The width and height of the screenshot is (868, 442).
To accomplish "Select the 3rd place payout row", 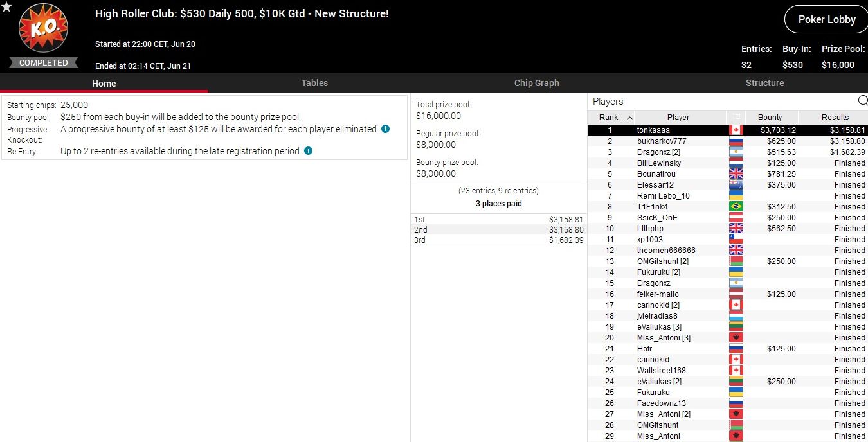I will 498,240.
